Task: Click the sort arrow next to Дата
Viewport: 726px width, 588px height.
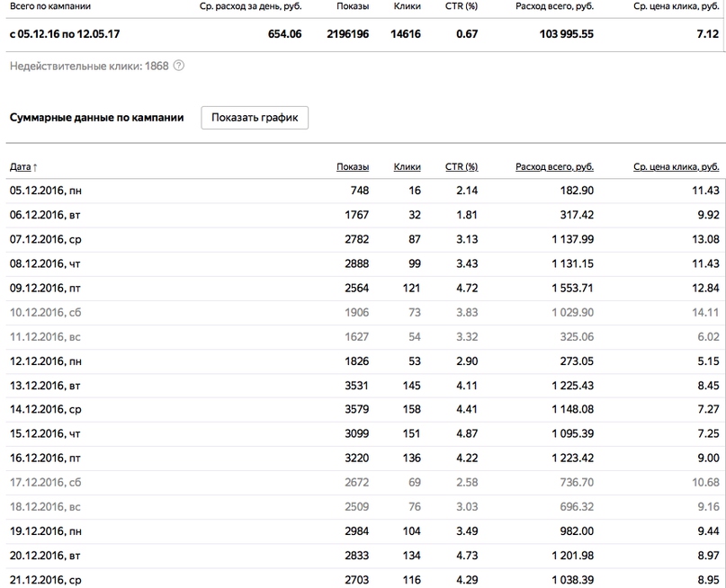Action: point(35,167)
